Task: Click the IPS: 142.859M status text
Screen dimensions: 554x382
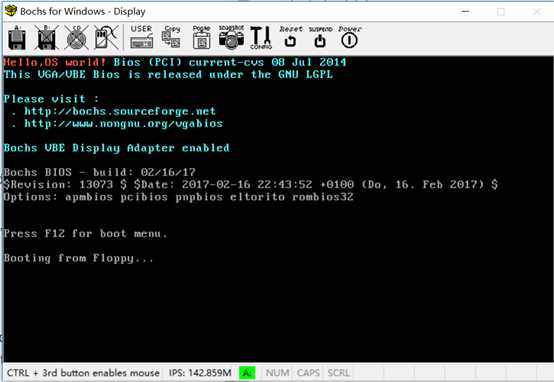Action: (200, 373)
